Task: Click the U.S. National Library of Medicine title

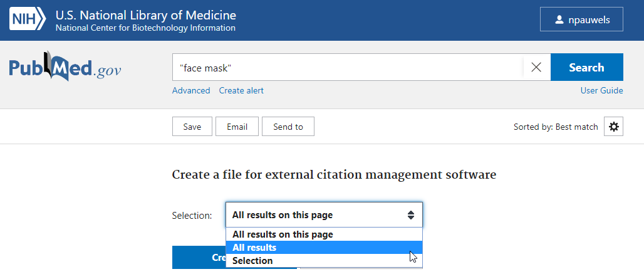Action: [146, 14]
